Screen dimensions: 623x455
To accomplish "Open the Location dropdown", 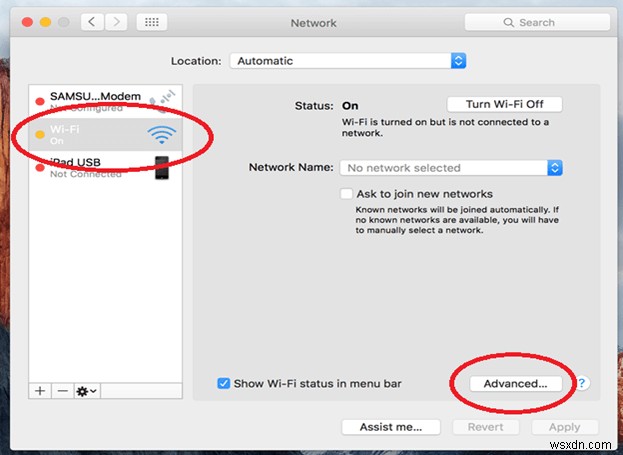I will click(348, 61).
